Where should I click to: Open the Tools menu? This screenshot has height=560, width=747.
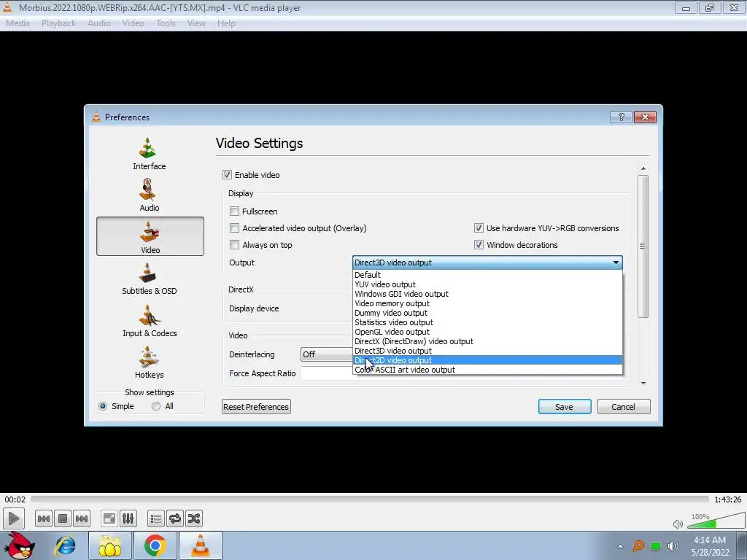click(x=166, y=23)
